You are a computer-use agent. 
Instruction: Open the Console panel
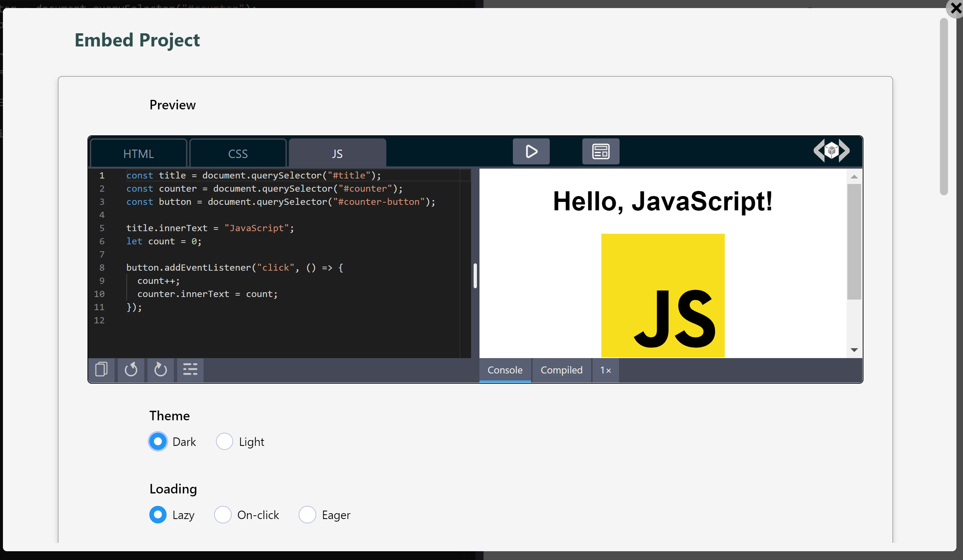[x=505, y=370]
